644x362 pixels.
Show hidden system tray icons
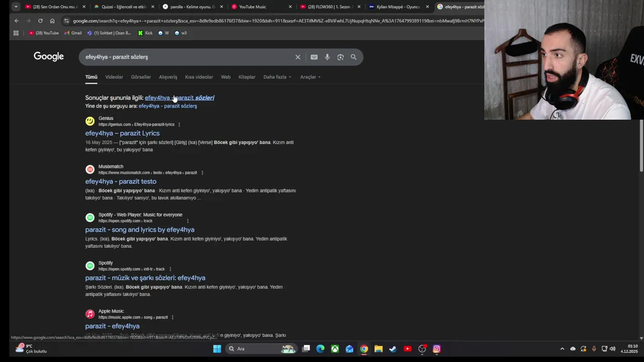tap(562, 349)
